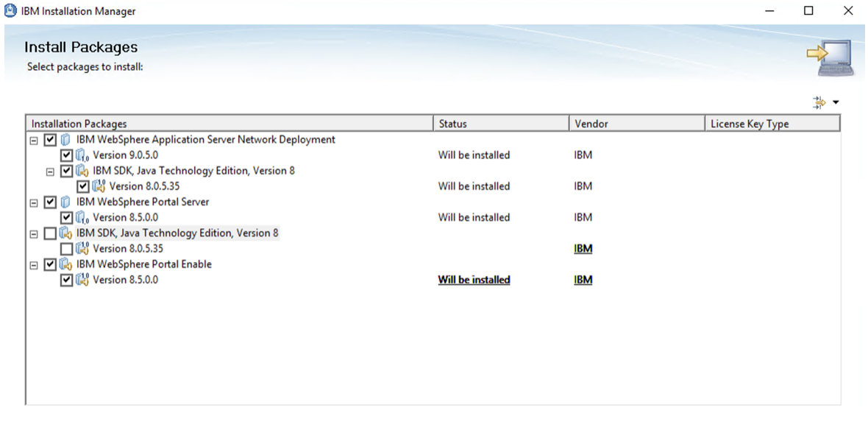The height and width of the screenshot is (427, 868).
Task: Collapse WebSphere Application Server Network Deployment node
Action: pyautogui.click(x=35, y=141)
